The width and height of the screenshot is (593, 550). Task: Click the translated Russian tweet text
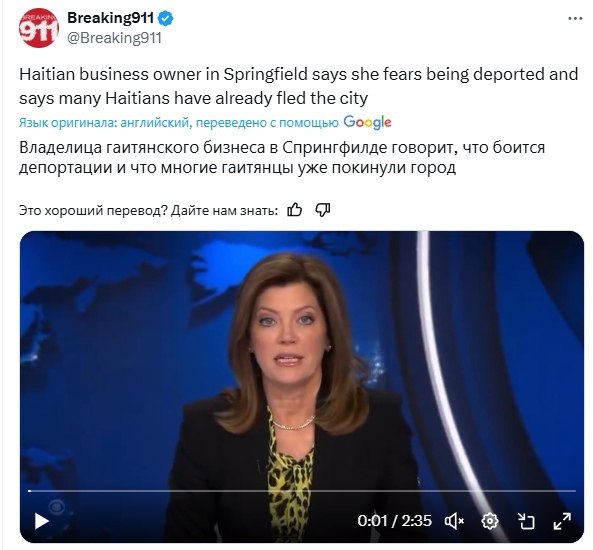[x=282, y=157]
